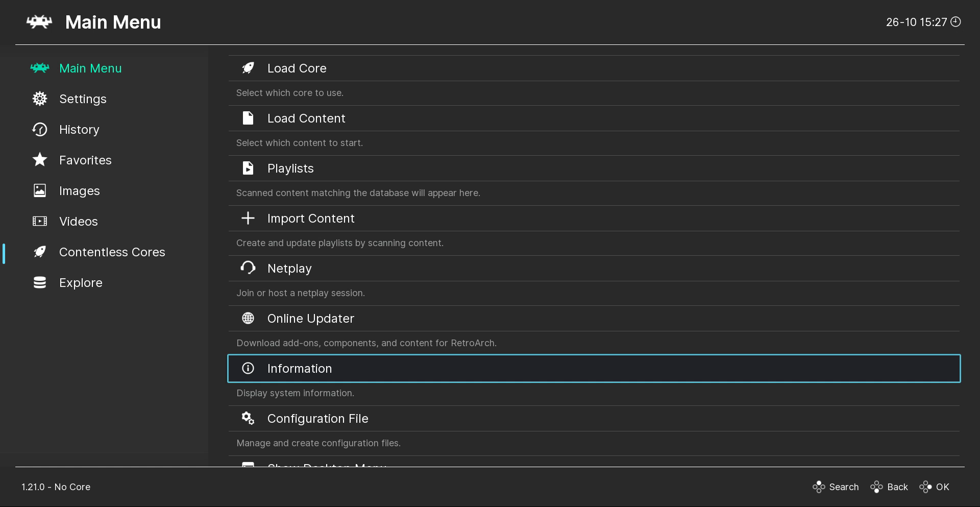This screenshot has width=980, height=507.
Task: Select the Main Menu sidebar entry
Action: [x=90, y=68]
